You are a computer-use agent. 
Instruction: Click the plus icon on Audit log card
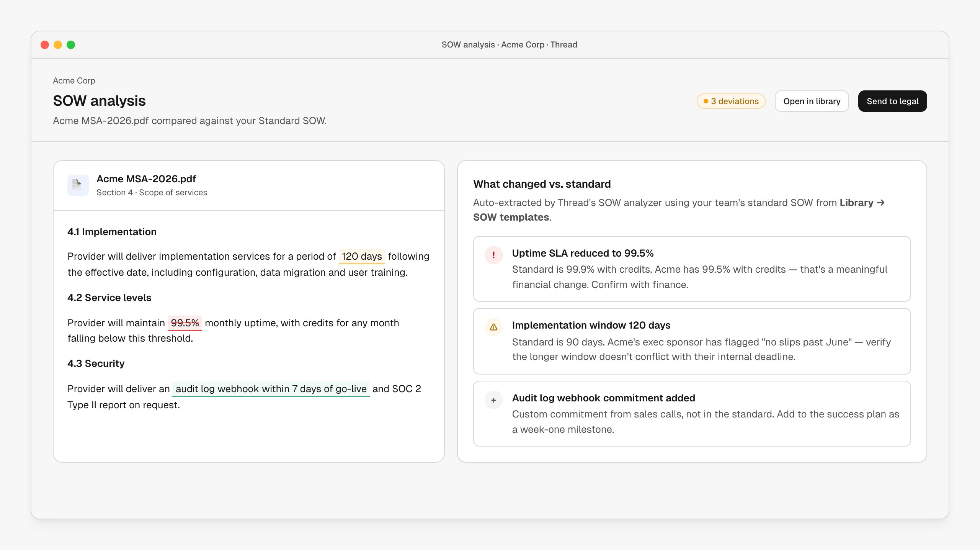[x=493, y=400]
